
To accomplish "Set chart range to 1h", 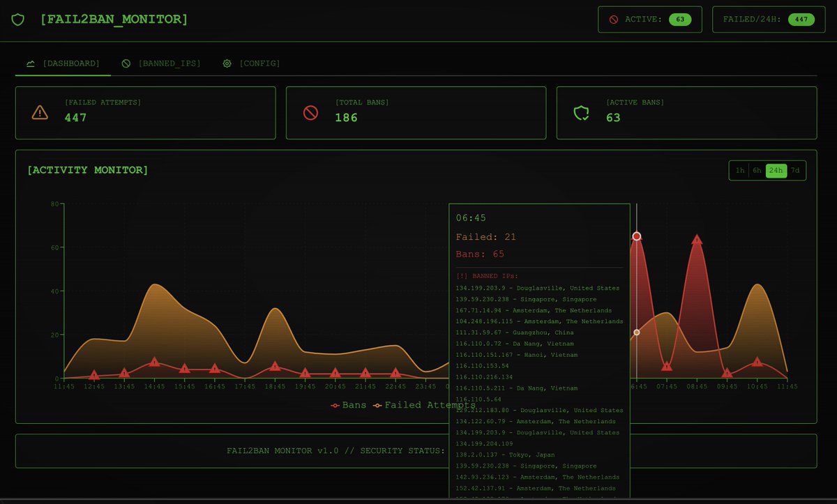I will point(740,171).
